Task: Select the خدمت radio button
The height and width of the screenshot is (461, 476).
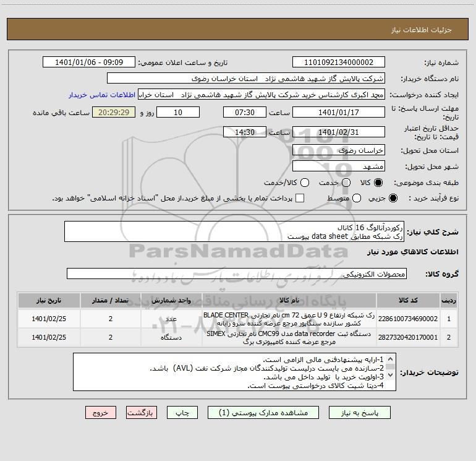Action: tap(346, 183)
